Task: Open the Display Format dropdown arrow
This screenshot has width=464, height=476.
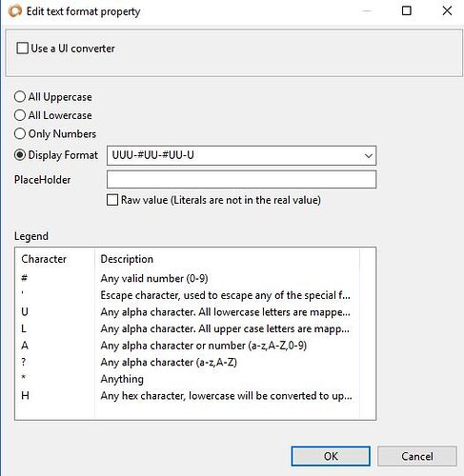Action: coord(368,155)
